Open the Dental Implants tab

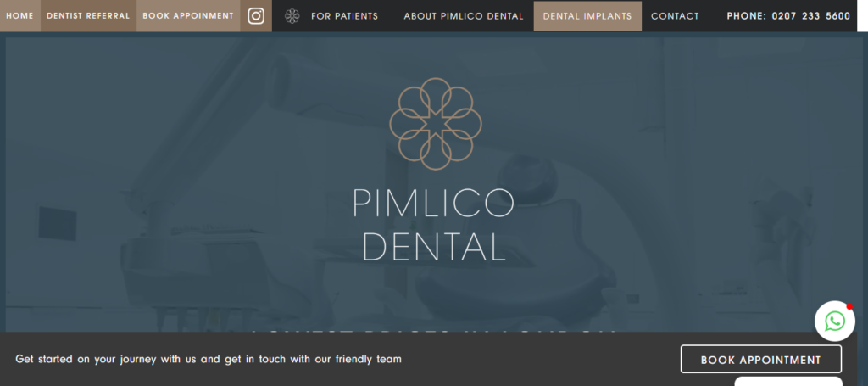pos(587,16)
